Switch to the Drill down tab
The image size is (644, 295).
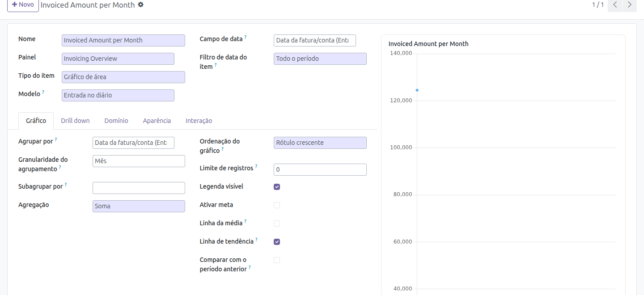point(75,121)
